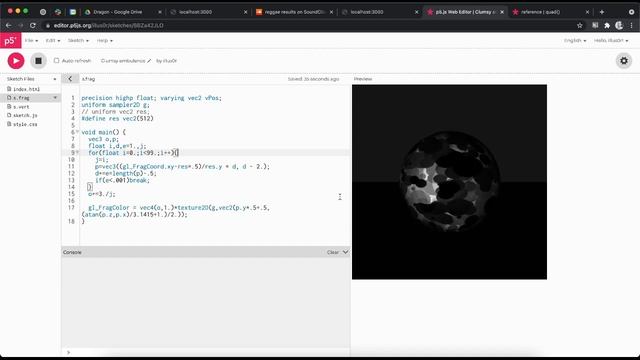
Task: Stop the running sketch
Action: click(x=38, y=61)
